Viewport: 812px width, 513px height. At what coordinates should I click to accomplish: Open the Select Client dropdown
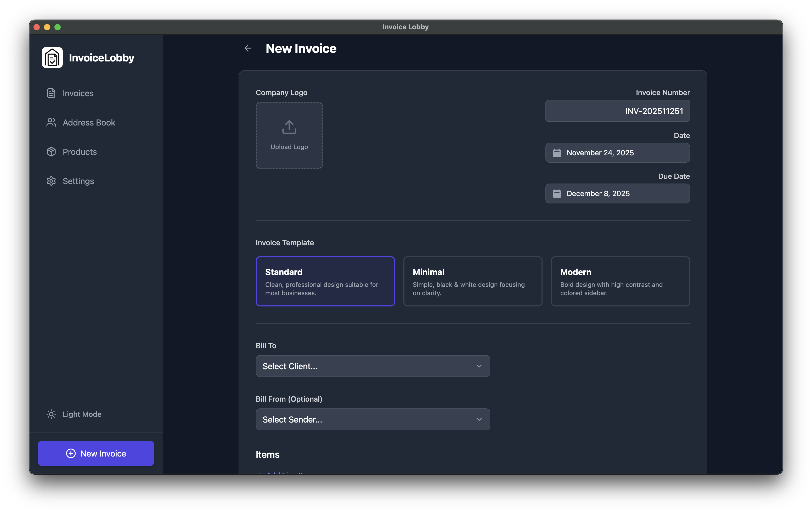(x=373, y=366)
